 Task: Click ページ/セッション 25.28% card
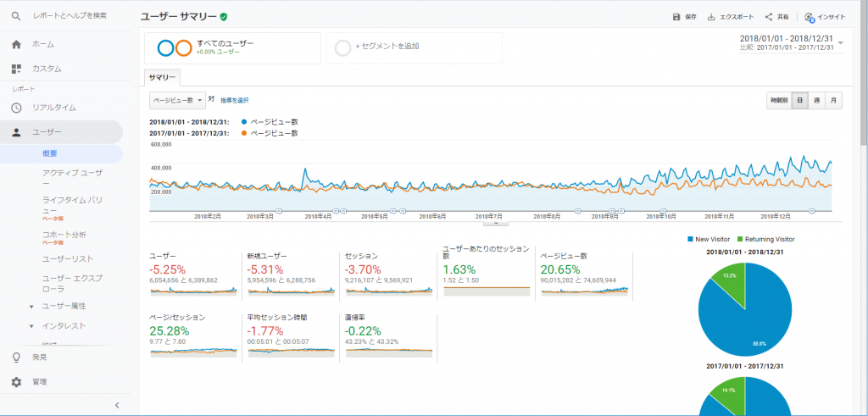point(193,337)
